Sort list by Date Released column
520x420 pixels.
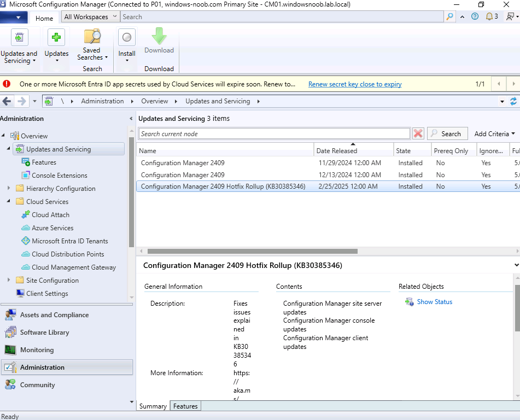[x=354, y=150]
